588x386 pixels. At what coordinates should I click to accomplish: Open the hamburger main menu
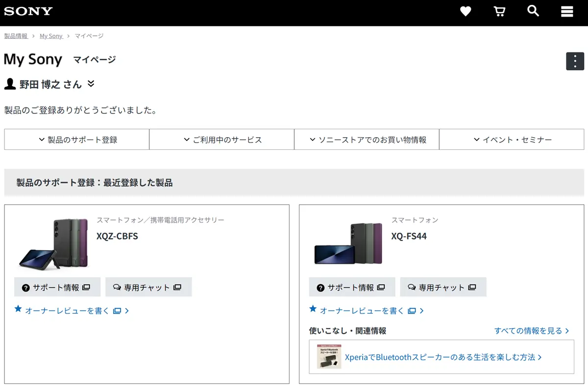567,11
